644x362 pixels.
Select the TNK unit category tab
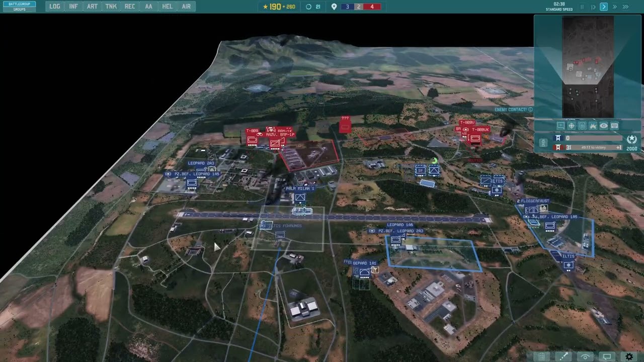click(111, 7)
